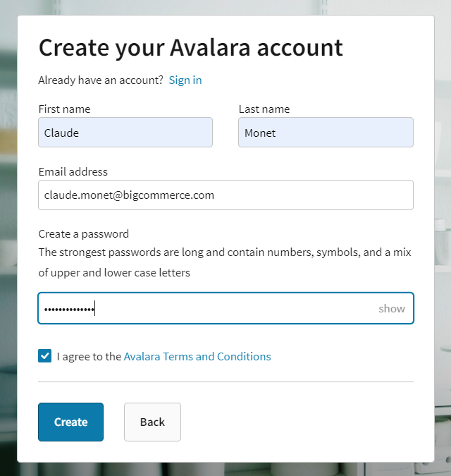The width and height of the screenshot is (451, 476).
Task: Click the "Create your Avalara account" heading
Action: coord(190,48)
